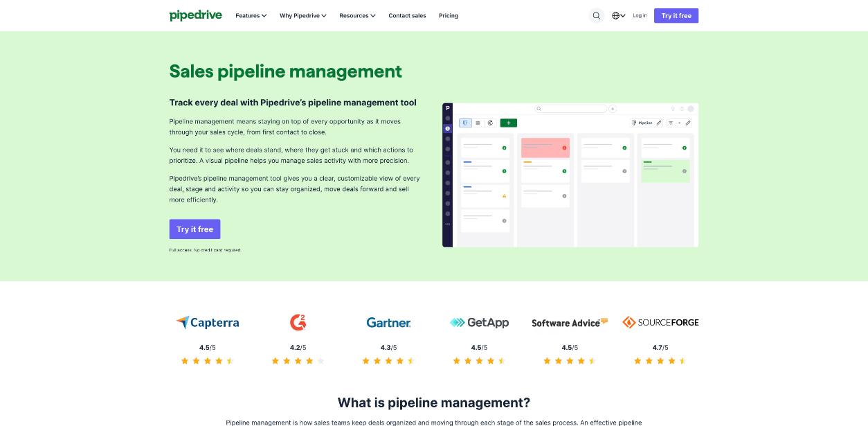Click the G2 logo
The width and height of the screenshot is (868, 426).
point(298,322)
